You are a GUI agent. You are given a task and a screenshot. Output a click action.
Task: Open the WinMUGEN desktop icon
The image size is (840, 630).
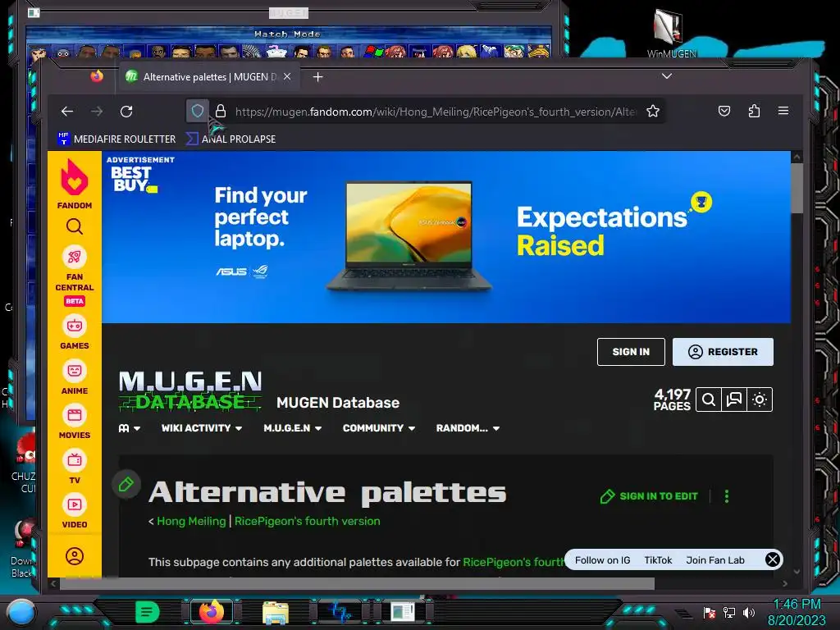(x=671, y=33)
